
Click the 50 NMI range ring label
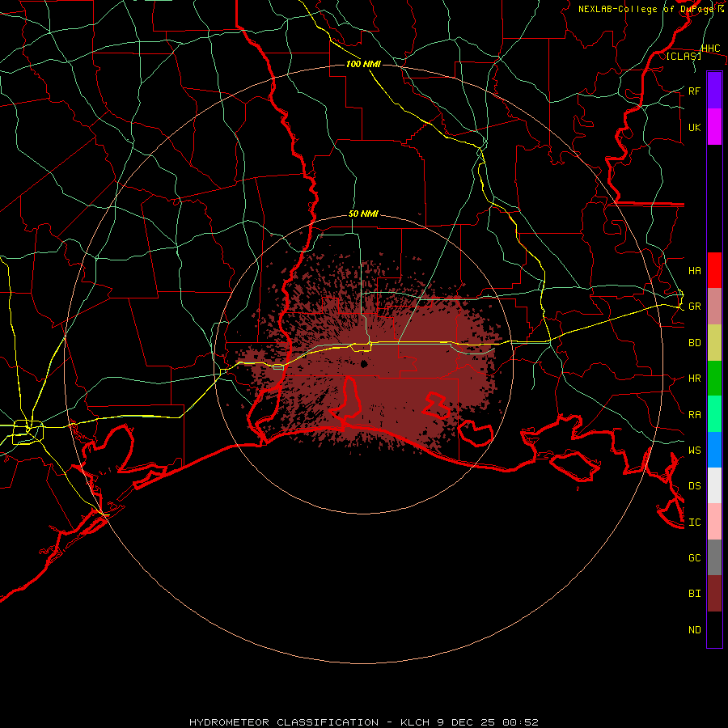click(x=363, y=214)
